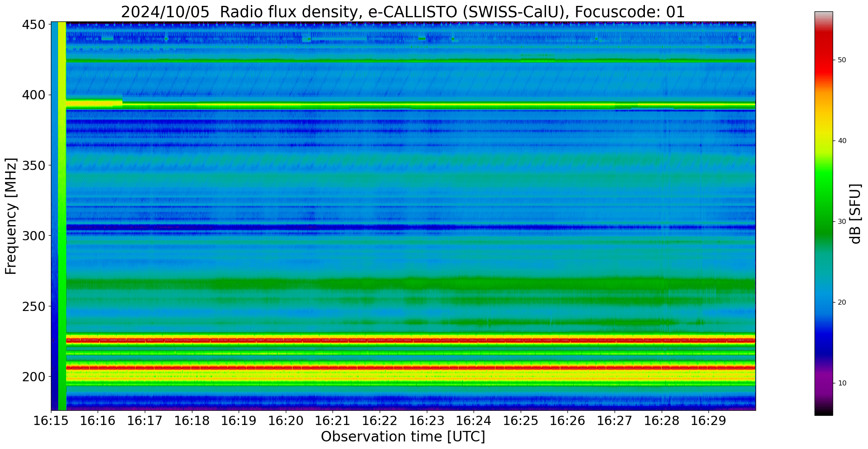Viewport: 868px width, 449px height.
Task: Click the 16:21 time tick label
Action: (x=333, y=421)
